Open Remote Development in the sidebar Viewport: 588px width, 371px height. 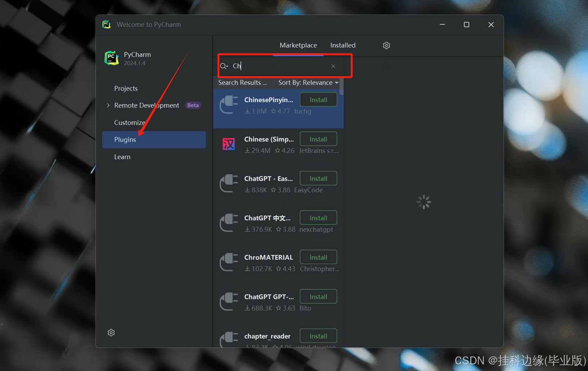pyautogui.click(x=147, y=105)
